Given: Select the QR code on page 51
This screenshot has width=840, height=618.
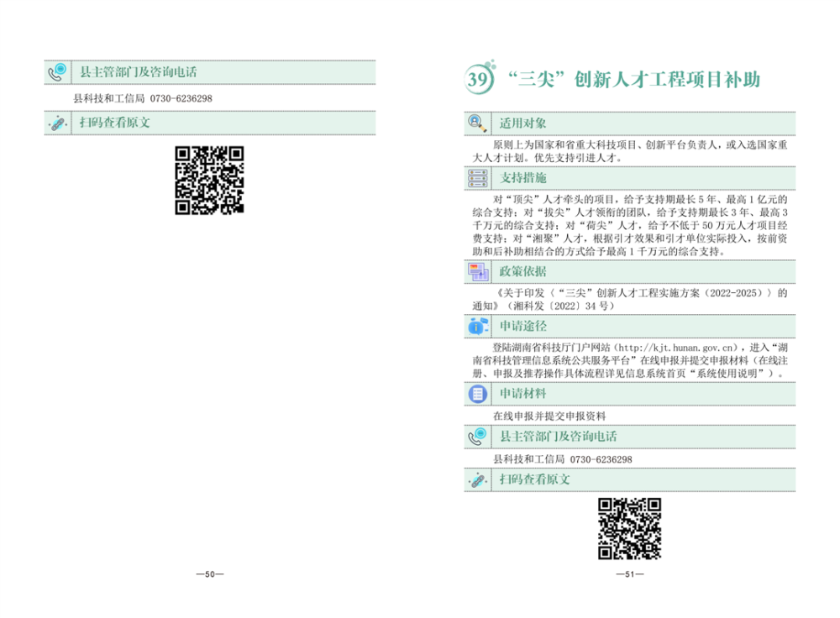Looking at the screenshot, I should tap(629, 529).
